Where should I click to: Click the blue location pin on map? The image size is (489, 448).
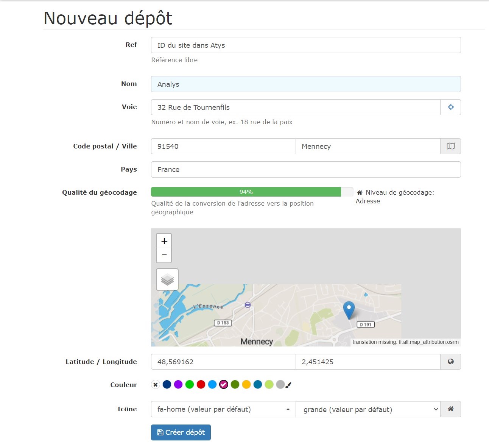coord(349,309)
